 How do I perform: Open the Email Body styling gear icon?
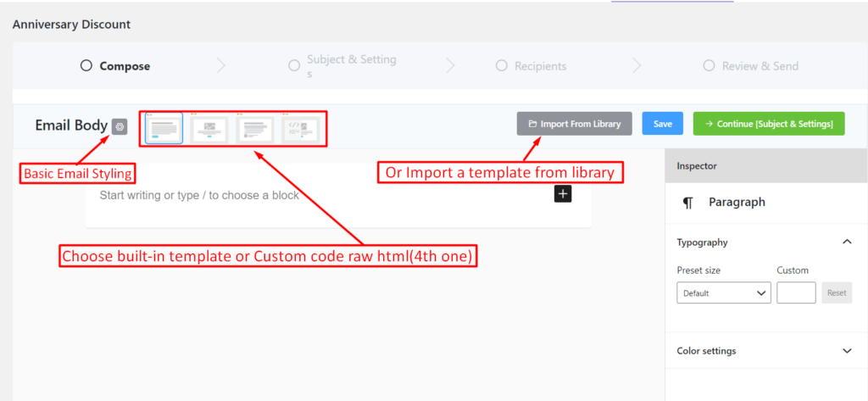point(119,126)
